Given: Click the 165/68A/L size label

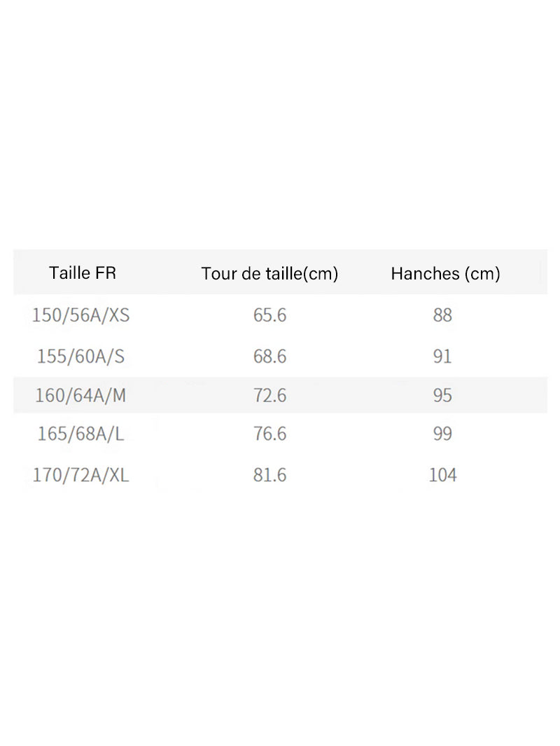Looking at the screenshot, I should pos(80,434).
